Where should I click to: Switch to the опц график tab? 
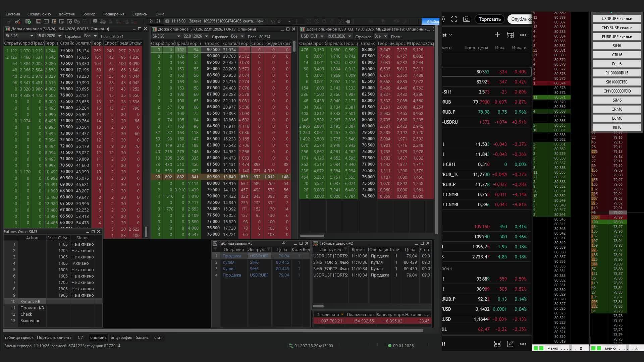tap(121, 338)
